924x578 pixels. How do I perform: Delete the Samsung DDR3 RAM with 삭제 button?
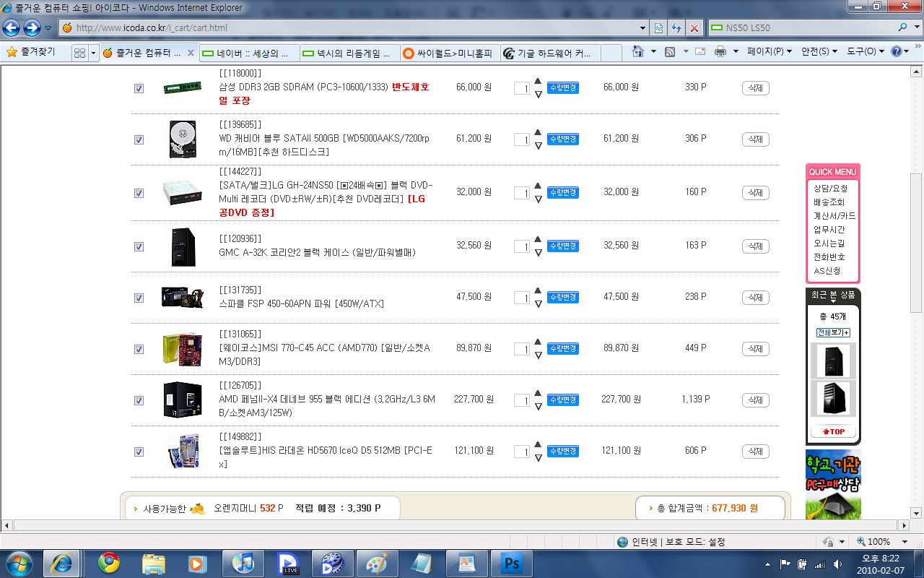tap(755, 88)
